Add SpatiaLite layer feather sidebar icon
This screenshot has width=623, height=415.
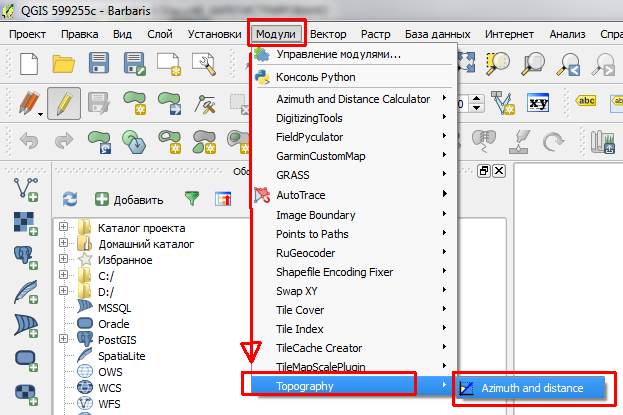point(26,292)
